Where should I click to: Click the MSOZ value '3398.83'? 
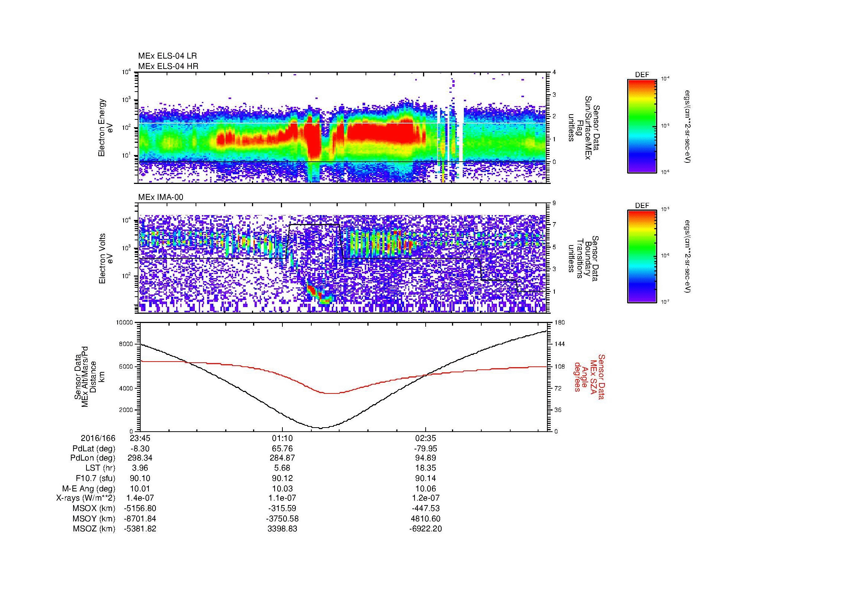[x=282, y=529]
